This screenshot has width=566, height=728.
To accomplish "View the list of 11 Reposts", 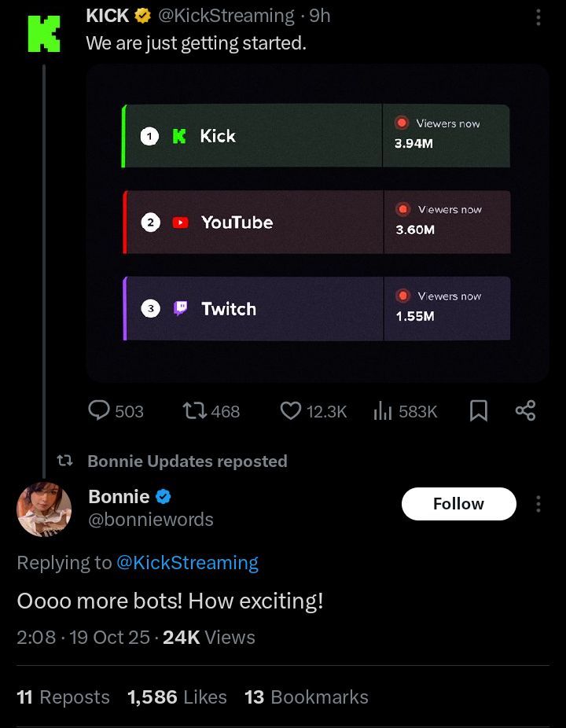I will point(63,697).
